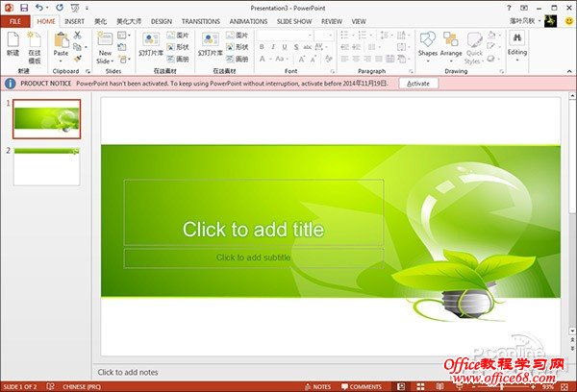Toggle Strikethrough abc formatting

pyautogui.click(x=308, y=47)
